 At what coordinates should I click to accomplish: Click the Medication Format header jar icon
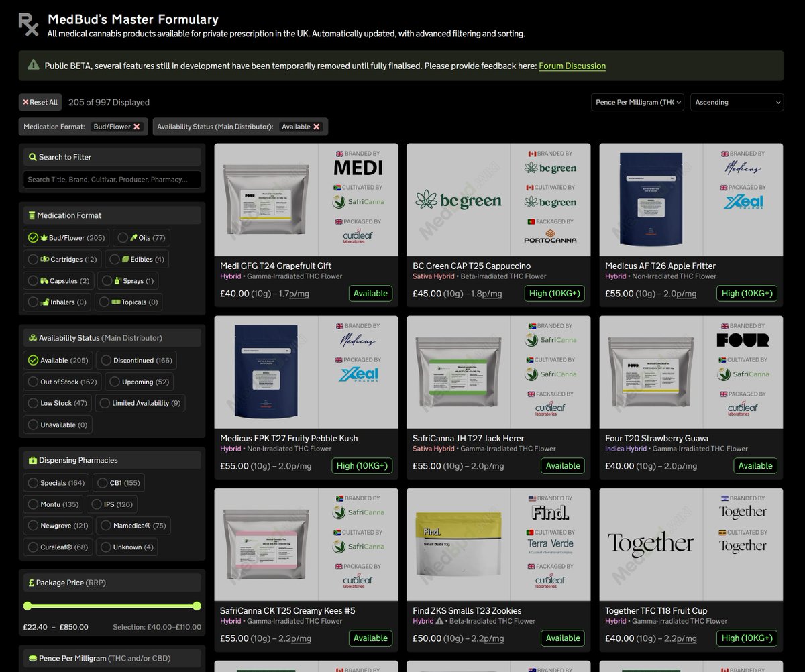click(x=32, y=215)
